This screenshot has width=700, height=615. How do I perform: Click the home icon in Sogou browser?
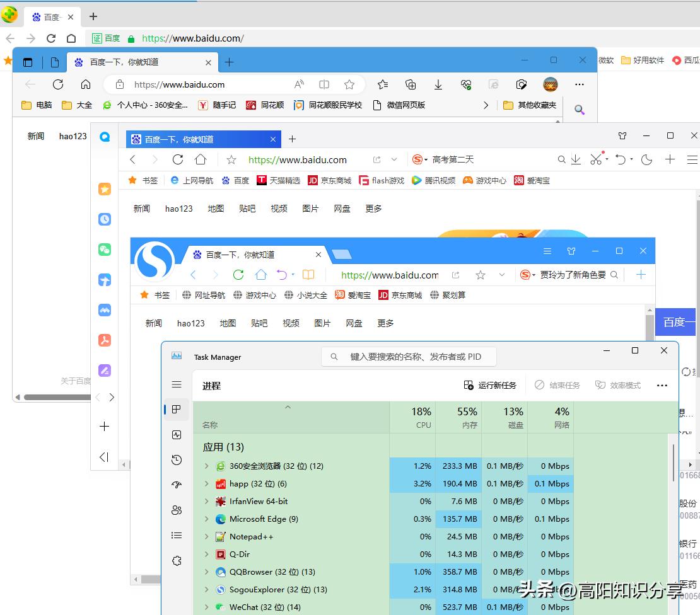pos(261,275)
